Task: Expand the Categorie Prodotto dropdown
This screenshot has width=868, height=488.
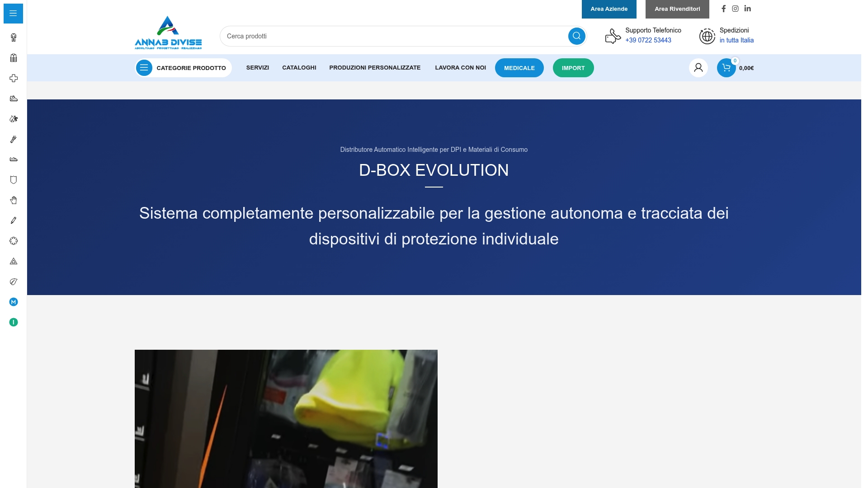Action: coord(183,68)
